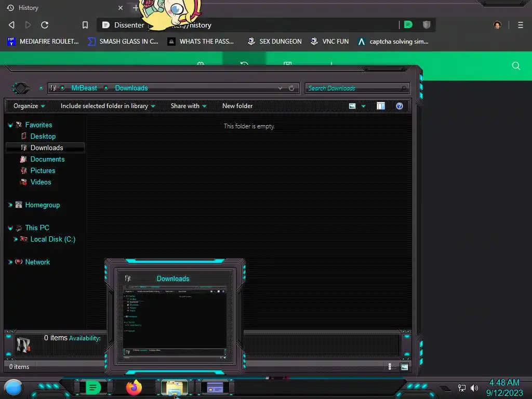Switch to large icons view in status bar
This screenshot has width=532, height=399.
coord(404,367)
